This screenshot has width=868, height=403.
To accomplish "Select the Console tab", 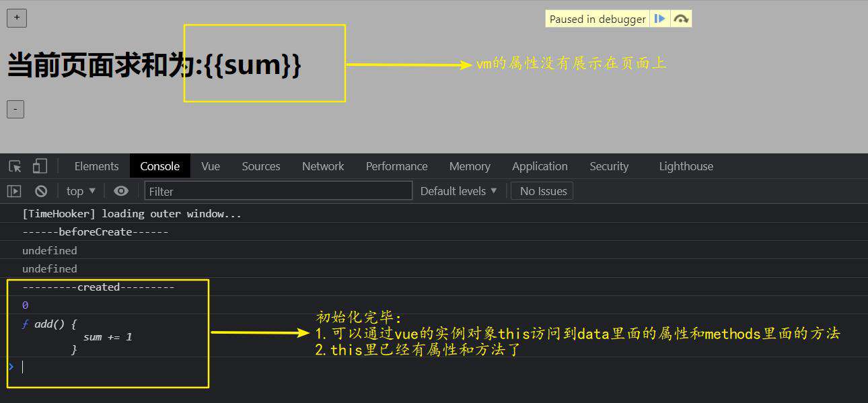I will [159, 166].
